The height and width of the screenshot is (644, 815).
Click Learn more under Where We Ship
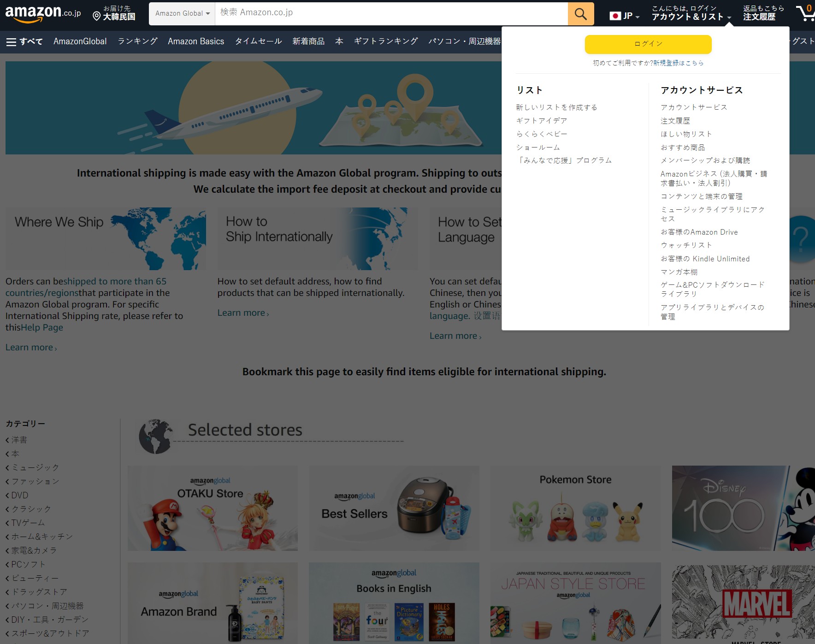pos(31,348)
